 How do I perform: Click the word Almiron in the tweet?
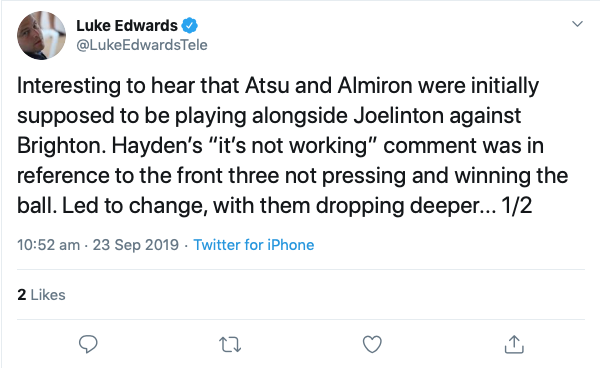pos(375,85)
